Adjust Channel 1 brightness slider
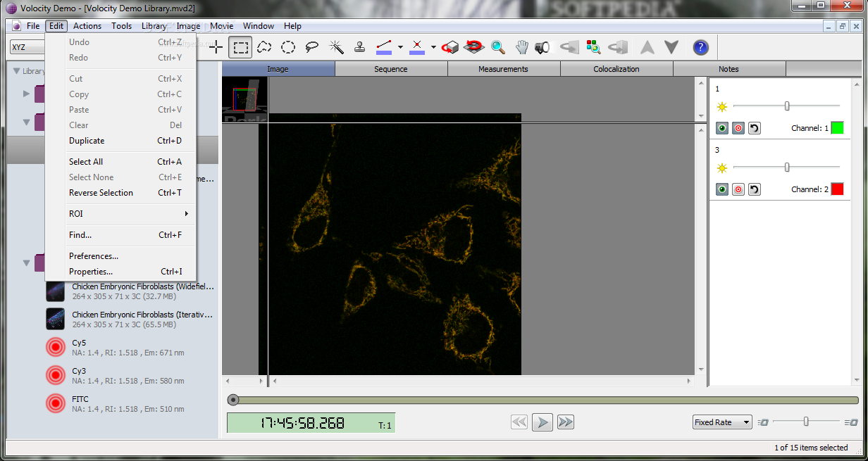 (786, 106)
